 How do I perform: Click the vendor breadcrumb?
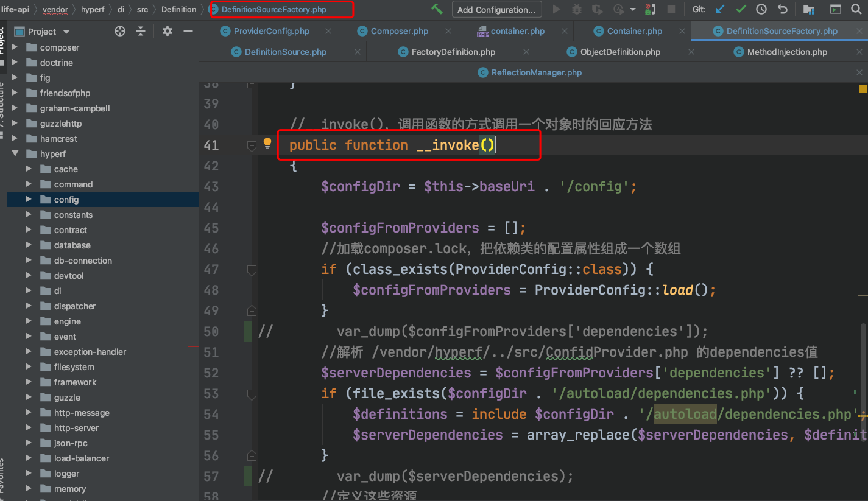tap(55, 9)
